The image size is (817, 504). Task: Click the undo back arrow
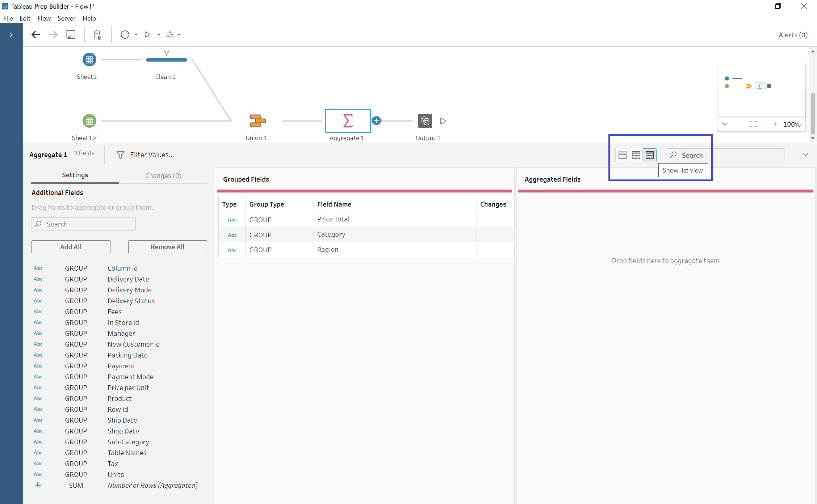point(35,35)
